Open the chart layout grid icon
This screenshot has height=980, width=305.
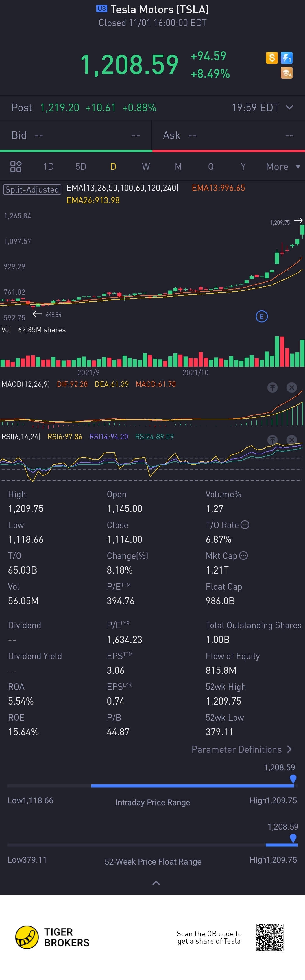coord(16,166)
